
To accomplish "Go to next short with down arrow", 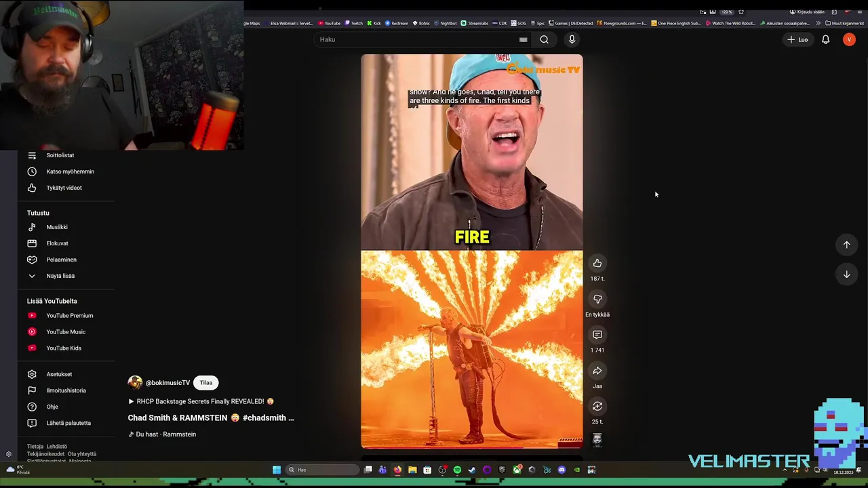I will pos(846,274).
